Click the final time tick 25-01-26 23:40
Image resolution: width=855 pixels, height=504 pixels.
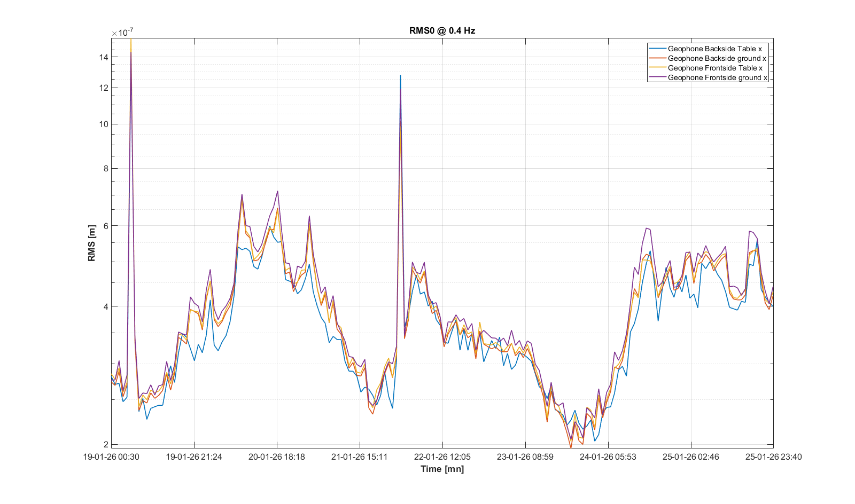pyautogui.click(x=773, y=457)
